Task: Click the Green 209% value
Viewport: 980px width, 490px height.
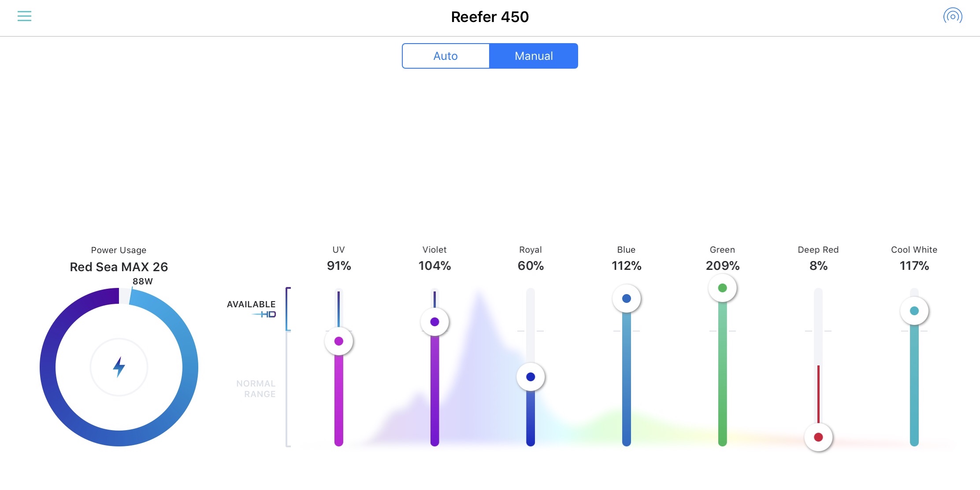Action: click(722, 266)
